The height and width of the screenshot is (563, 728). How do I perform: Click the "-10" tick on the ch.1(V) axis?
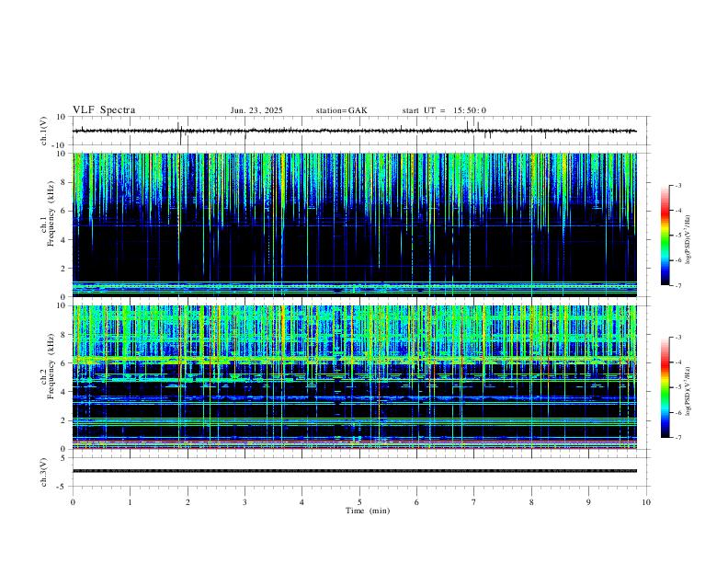pyautogui.click(x=58, y=145)
